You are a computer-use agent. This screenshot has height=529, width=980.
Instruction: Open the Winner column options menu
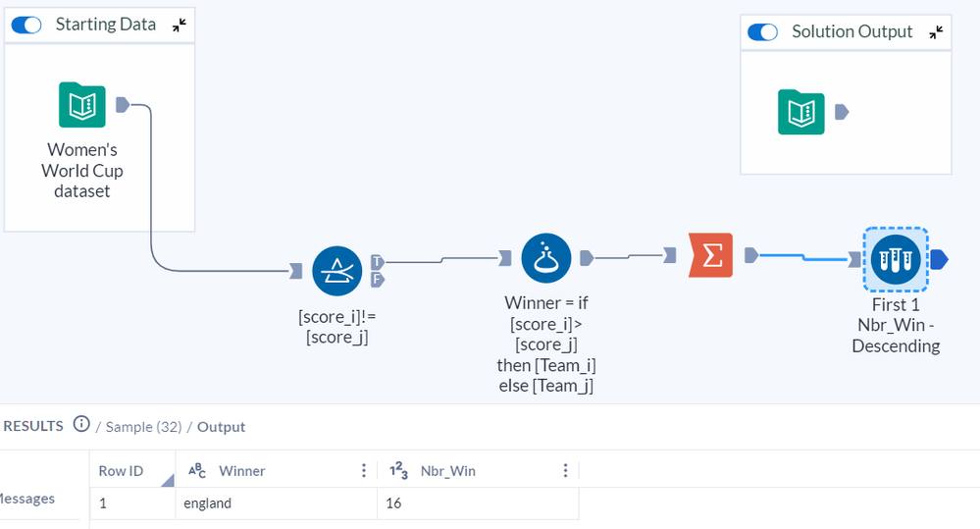[x=364, y=471]
